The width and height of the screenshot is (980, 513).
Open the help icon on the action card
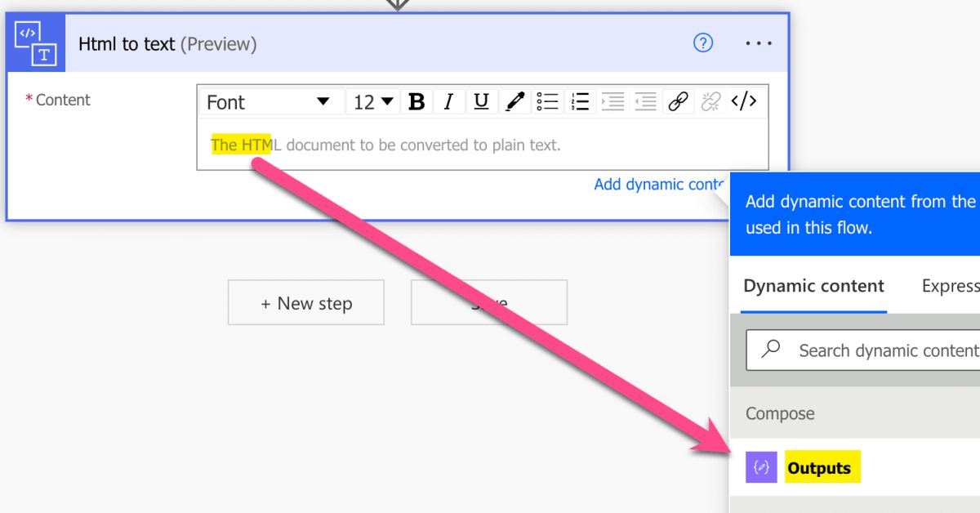(x=703, y=42)
